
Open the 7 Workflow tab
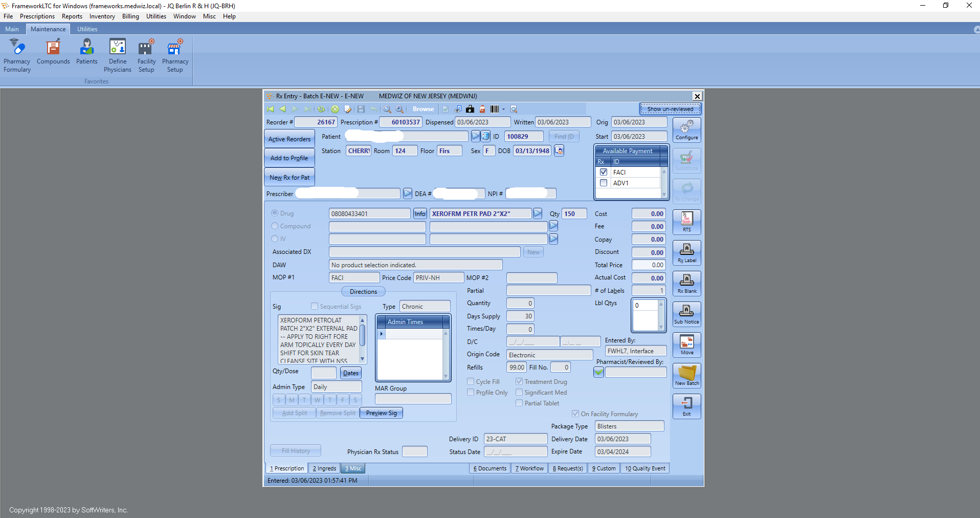529,468
